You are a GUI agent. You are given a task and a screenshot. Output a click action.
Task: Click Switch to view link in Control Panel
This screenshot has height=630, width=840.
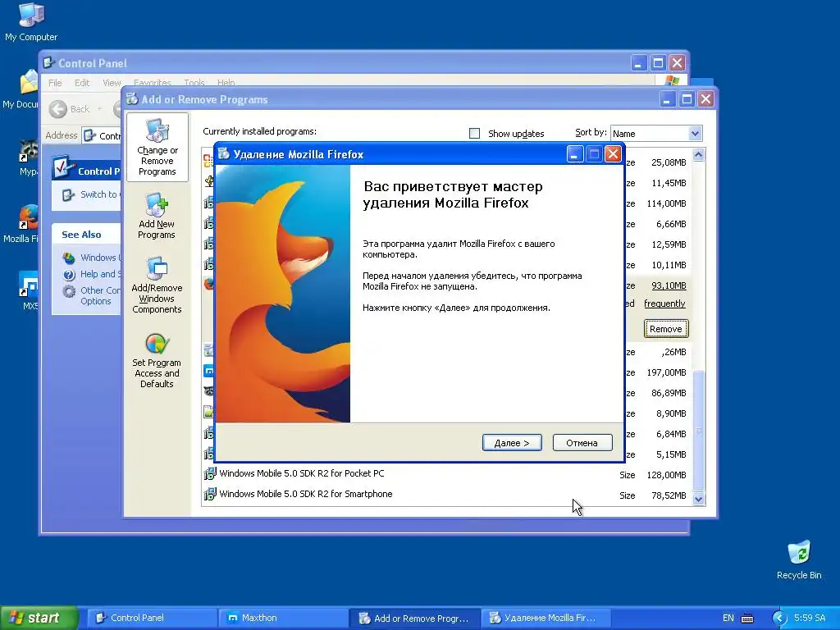coord(98,194)
